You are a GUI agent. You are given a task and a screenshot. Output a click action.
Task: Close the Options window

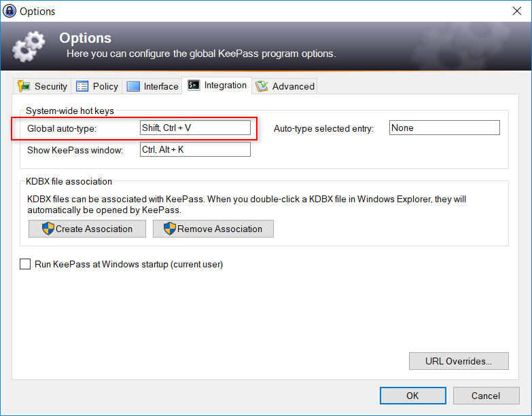pos(517,11)
